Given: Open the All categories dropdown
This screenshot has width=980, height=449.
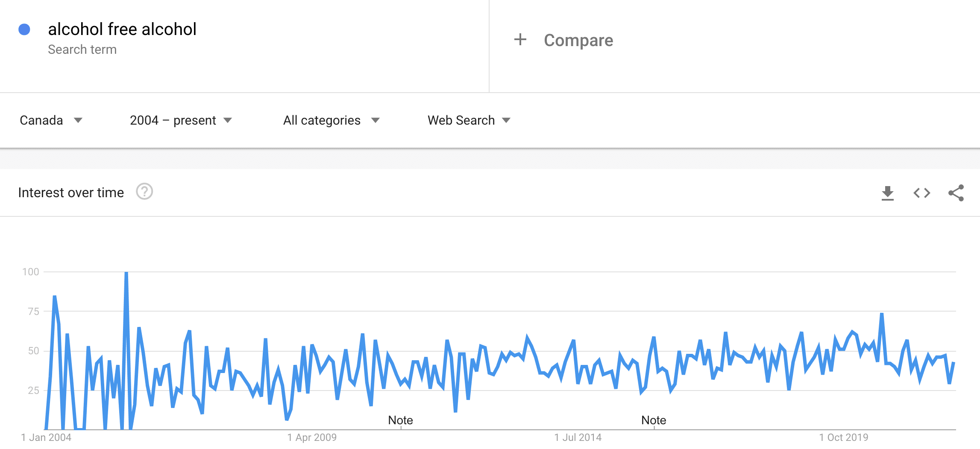Looking at the screenshot, I should [x=331, y=120].
